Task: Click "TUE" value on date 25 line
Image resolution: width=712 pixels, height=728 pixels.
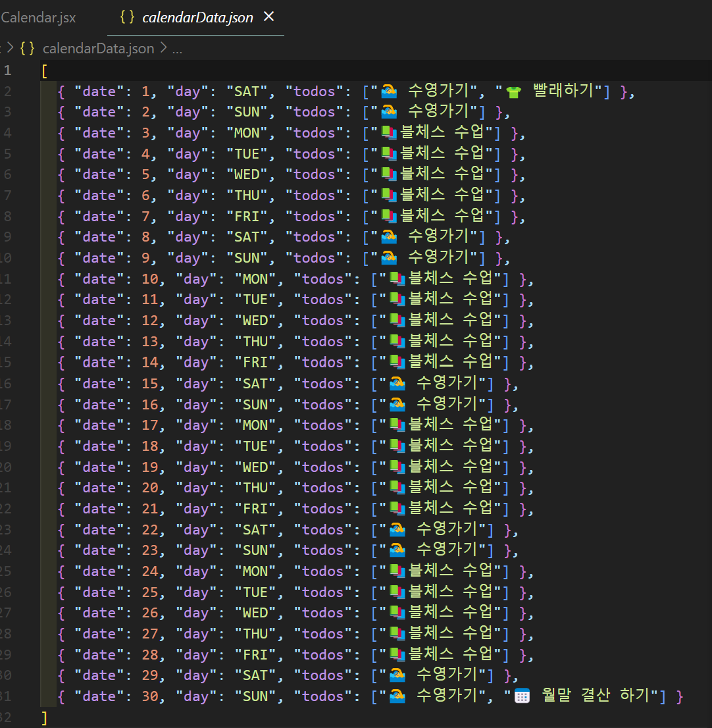Action: (x=255, y=592)
